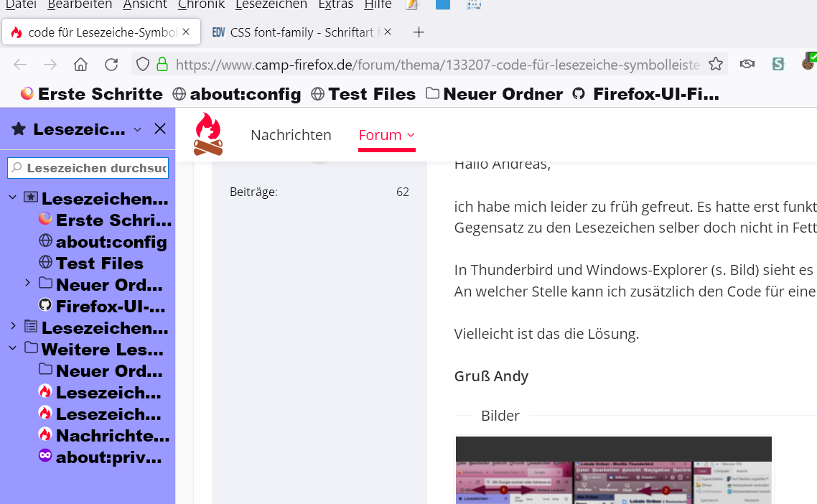The image size is (817, 504).
Task: Open about:config bookmark in the sidebar
Action: pos(103,242)
